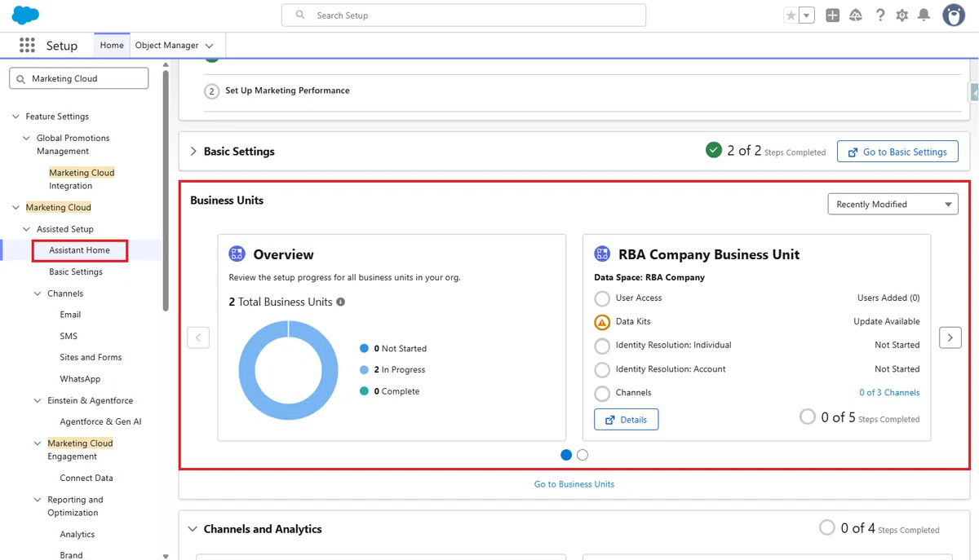This screenshot has height=560, width=979.
Task: Open WhatsApp sidebar item
Action: (80, 379)
